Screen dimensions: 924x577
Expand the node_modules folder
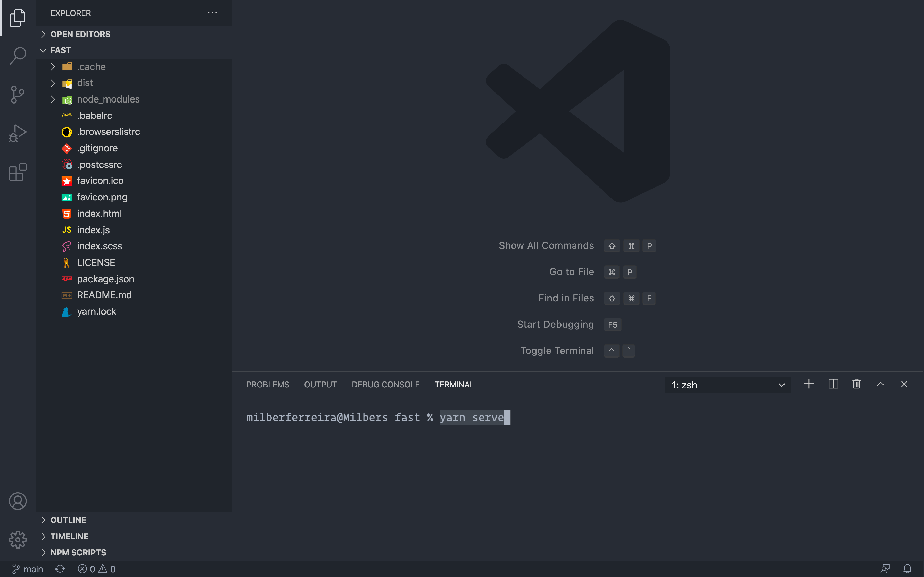108,99
